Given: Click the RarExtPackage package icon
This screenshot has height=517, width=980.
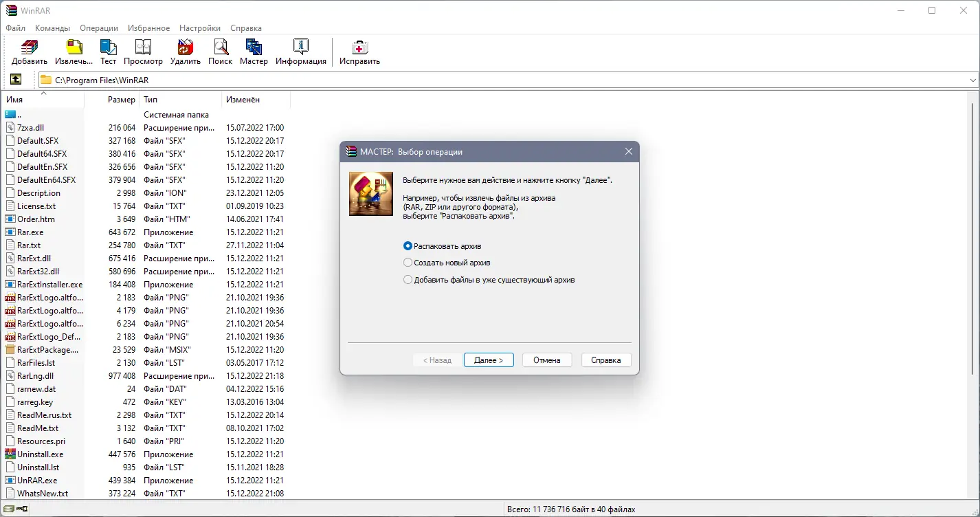Looking at the screenshot, I should [x=10, y=350].
